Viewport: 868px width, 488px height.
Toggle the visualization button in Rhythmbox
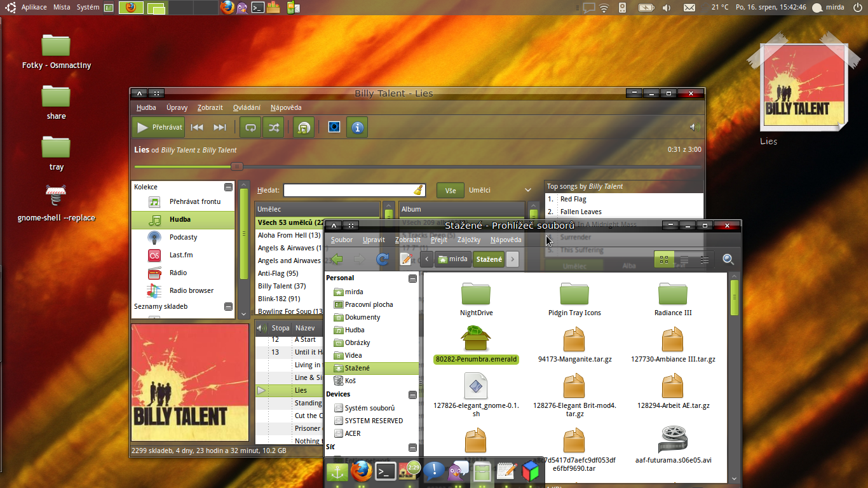(x=334, y=128)
